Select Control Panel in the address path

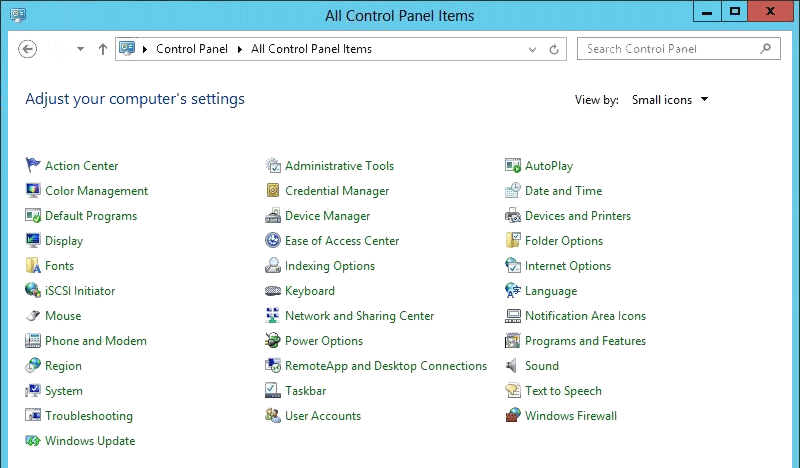[x=192, y=49]
